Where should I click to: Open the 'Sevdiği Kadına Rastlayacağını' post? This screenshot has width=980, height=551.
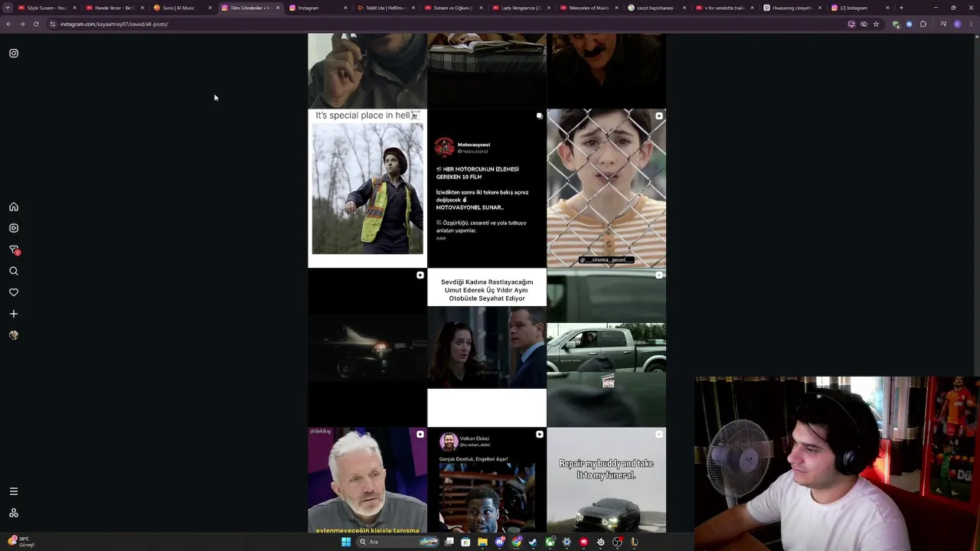point(487,347)
